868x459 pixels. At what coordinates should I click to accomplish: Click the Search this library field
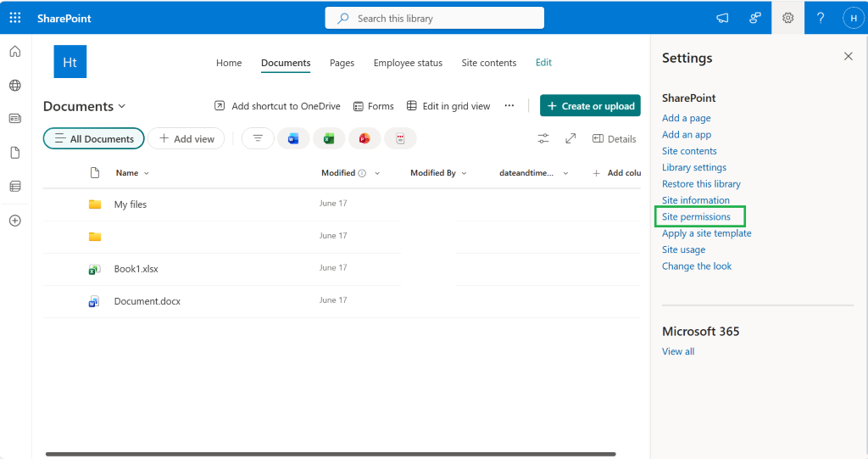tap(435, 19)
